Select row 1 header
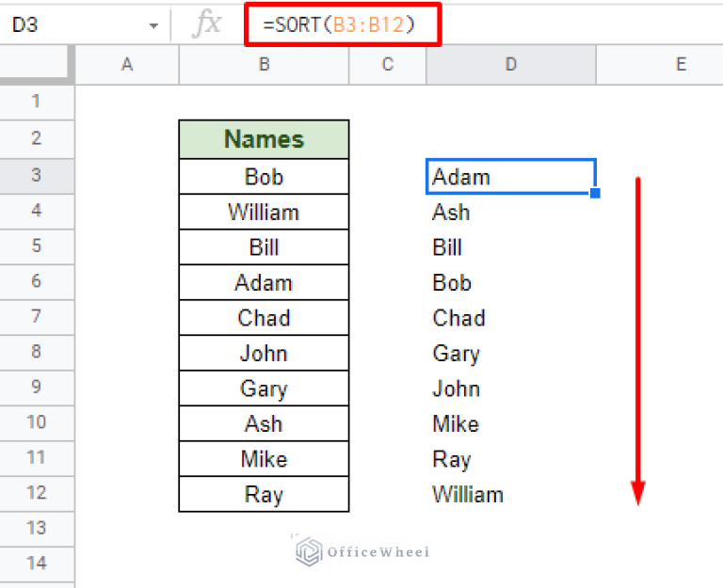 (x=37, y=102)
